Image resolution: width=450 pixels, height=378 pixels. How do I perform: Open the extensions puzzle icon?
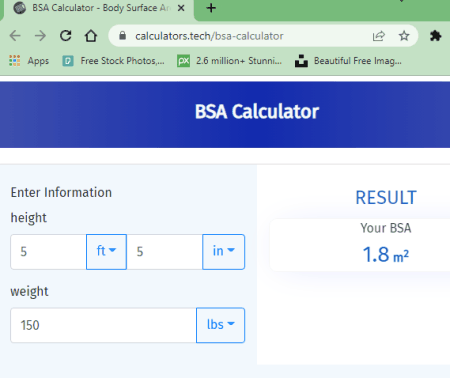pos(435,36)
